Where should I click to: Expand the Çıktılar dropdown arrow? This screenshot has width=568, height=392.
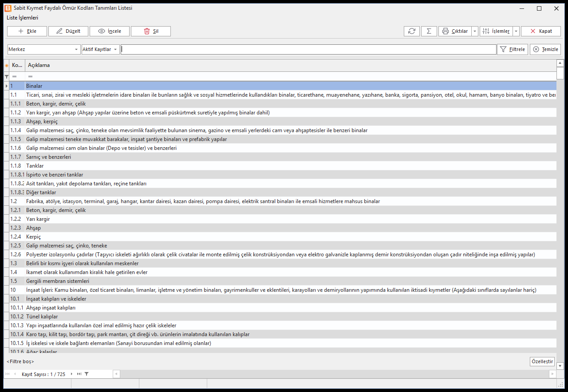[x=475, y=31]
